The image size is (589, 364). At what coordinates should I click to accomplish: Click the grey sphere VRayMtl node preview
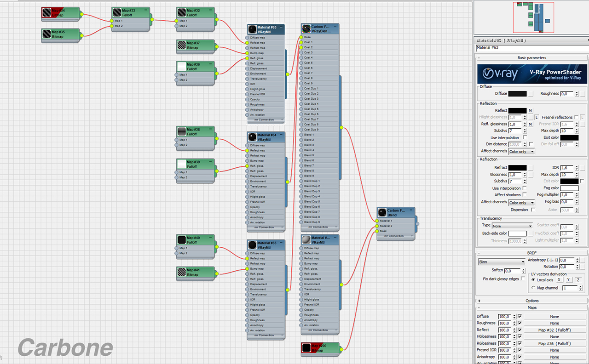306,240
